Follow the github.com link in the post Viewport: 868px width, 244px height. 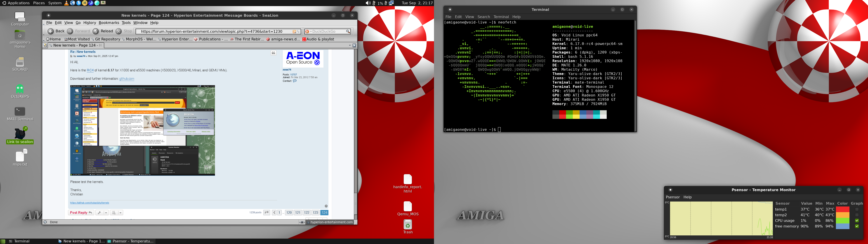[x=127, y=79]
